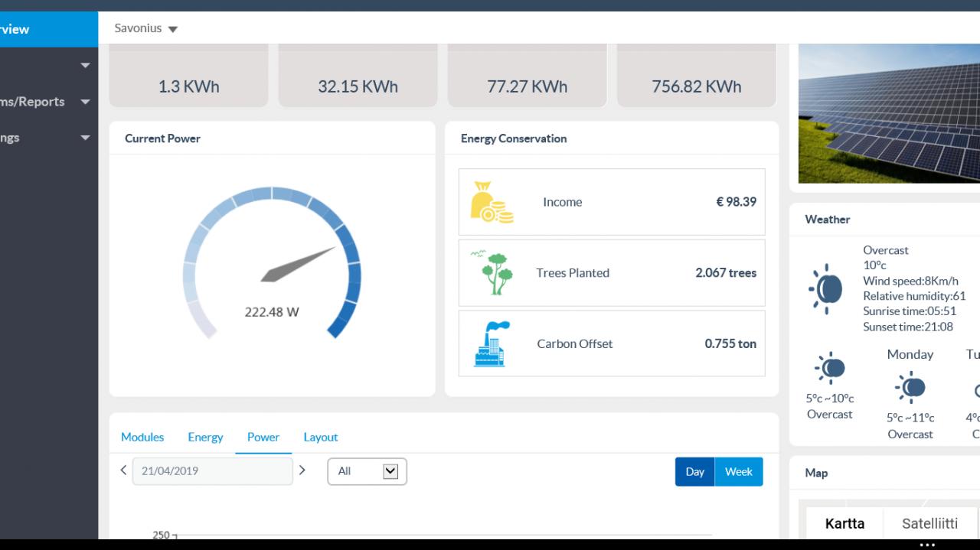Click the 756.82 KWh energy card

(x=697, y=76)
